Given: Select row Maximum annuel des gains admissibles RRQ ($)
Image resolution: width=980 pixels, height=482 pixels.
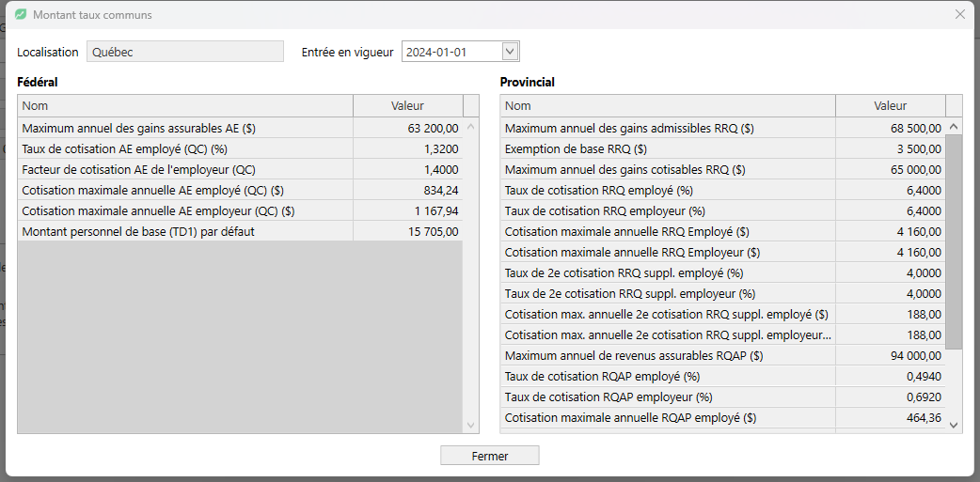Looking at the screenshot, I should (x=723, y=128).
